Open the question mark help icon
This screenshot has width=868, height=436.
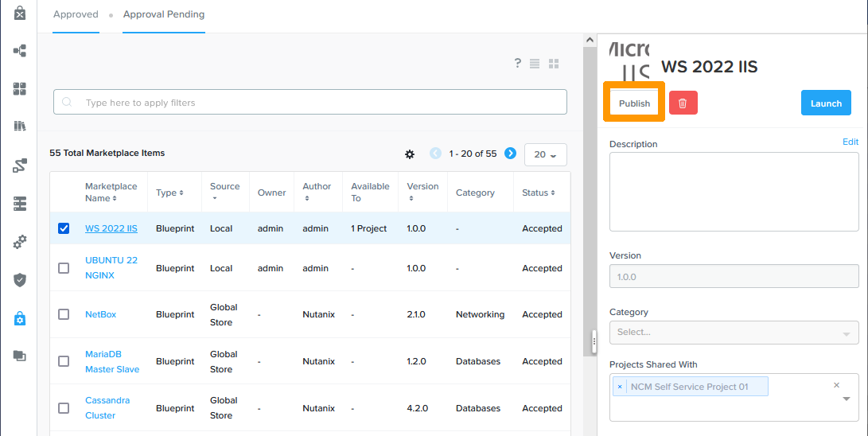click(x=517, y=64)
